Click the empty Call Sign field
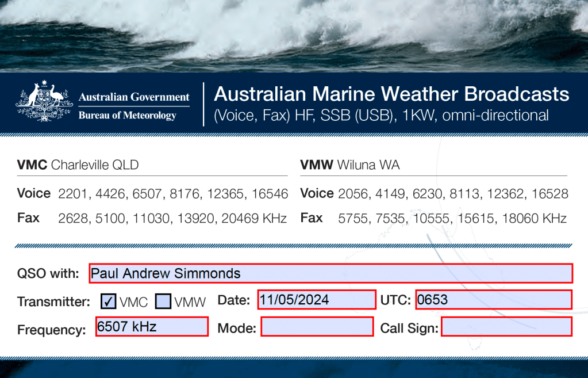This screenshot has width=588, height=378. tap(506, 327)
